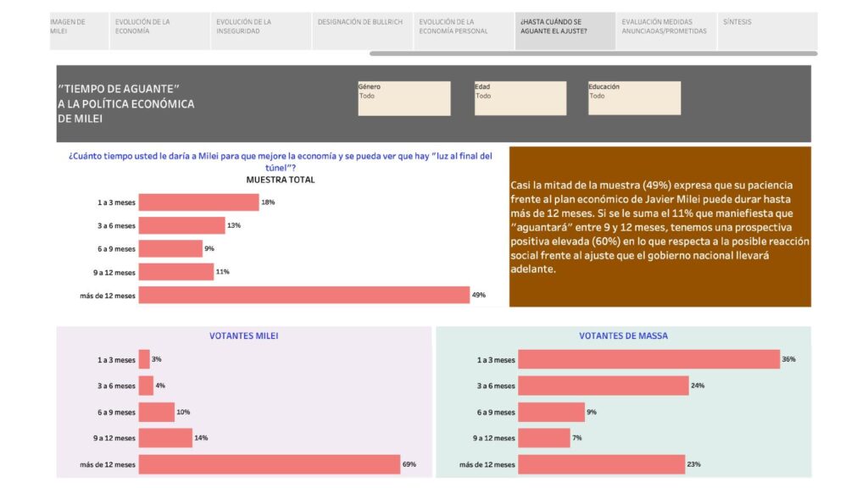Image resolution: width=868 pixels, height=488 pixels.
Task: Select Designación de Bullrich tab
Action: pos(363,31)
